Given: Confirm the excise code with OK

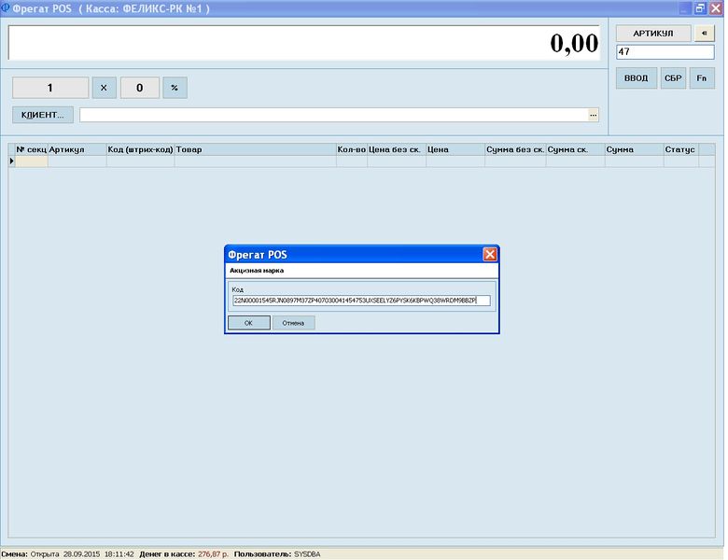Looking at the screenshot, I should 249,323.
